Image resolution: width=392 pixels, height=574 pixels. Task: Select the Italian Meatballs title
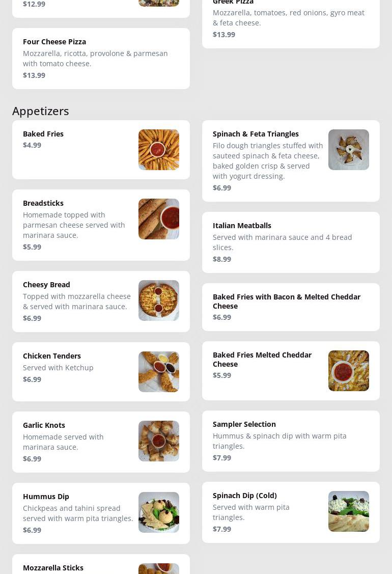pos(242,226)
